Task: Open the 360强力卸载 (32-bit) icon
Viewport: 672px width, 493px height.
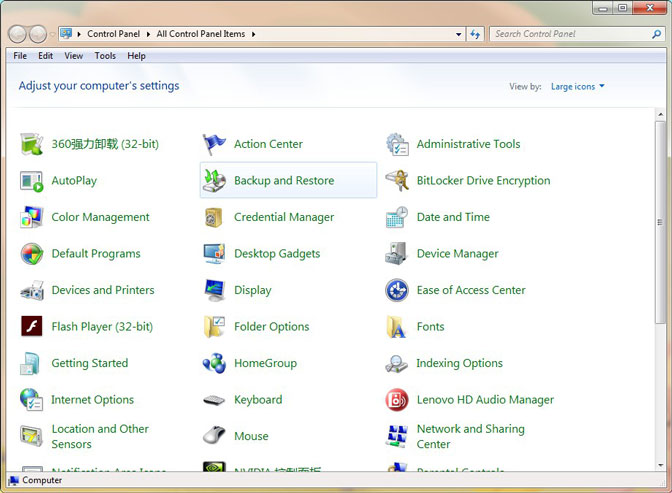Action: click(x=31, y=144)
